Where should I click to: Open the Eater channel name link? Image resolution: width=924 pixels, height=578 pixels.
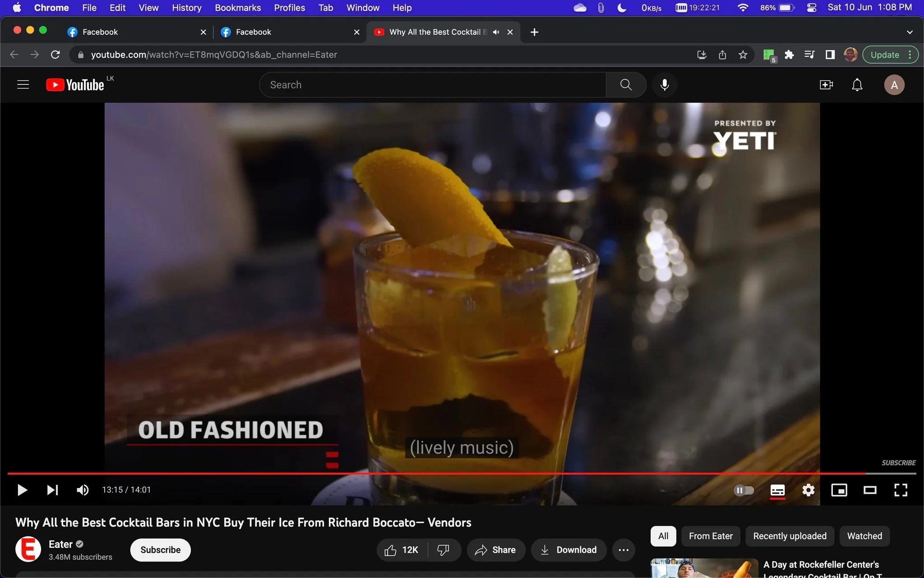click(60, 544)
